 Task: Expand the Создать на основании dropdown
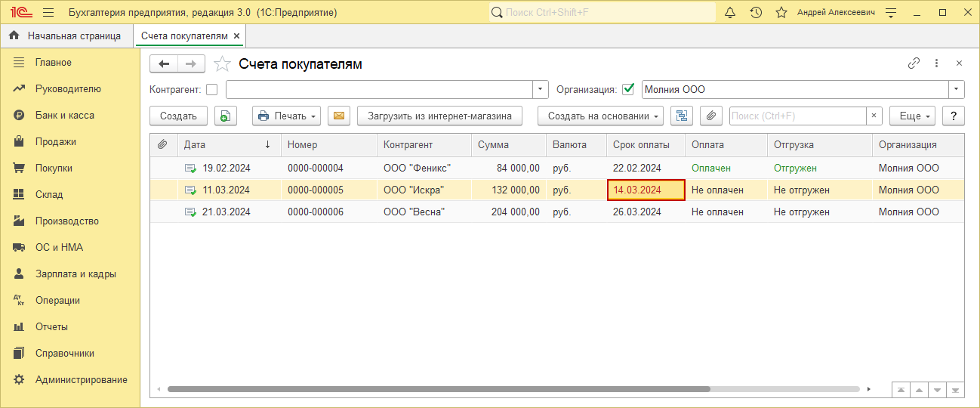click(x=600, y=116)
